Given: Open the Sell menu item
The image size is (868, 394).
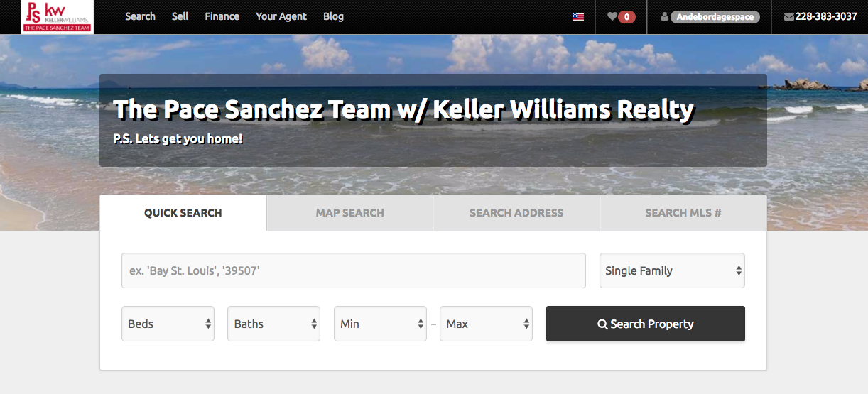Looking at the screenshot, I should [x=180, y=16].
